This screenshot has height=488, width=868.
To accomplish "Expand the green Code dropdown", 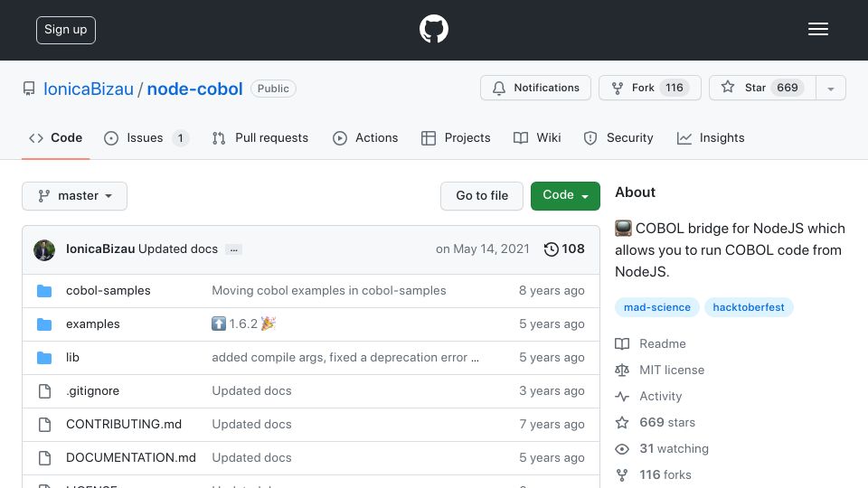I will pyautogui.click(x=565, y=196).
